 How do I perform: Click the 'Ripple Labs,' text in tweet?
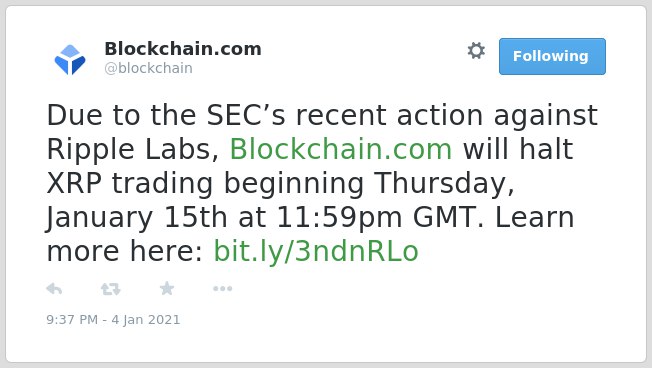click(133, 149)
